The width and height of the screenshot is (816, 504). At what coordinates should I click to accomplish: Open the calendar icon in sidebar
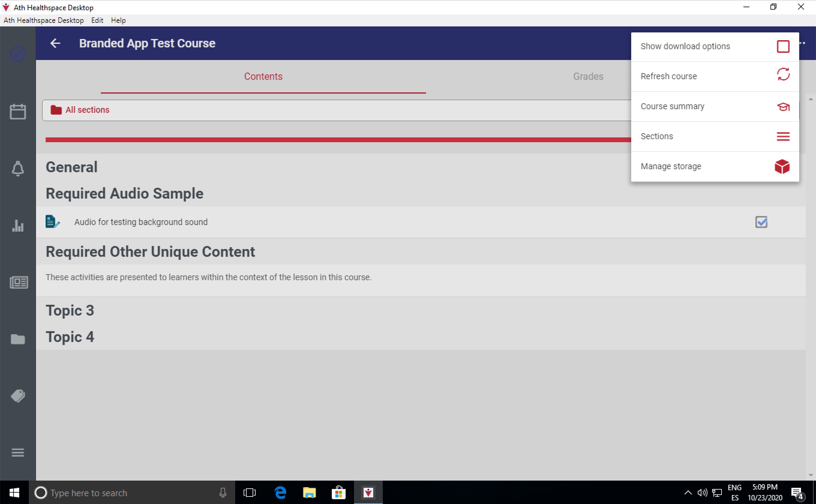pos(18,112)
